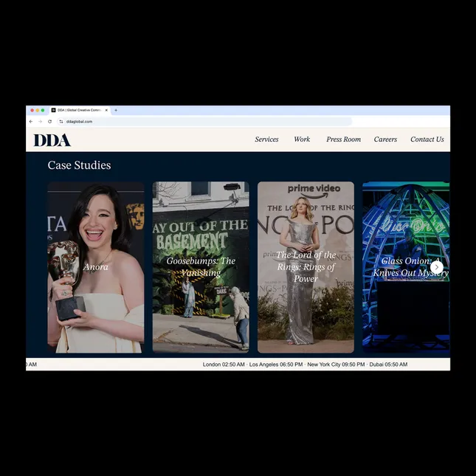476x476 pixels.
Task: Click New York City 09:50 PM text
Action: click(x=336, y=365)
